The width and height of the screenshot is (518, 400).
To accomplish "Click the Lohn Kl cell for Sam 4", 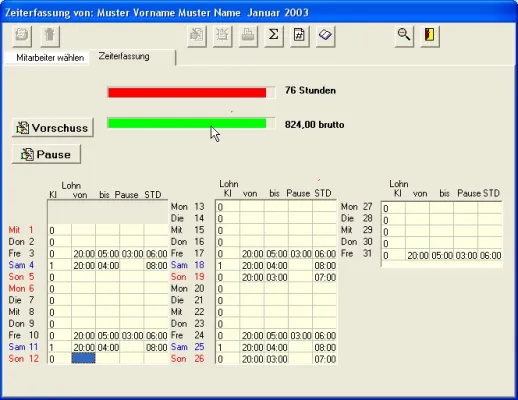I will tap(59, 265).
